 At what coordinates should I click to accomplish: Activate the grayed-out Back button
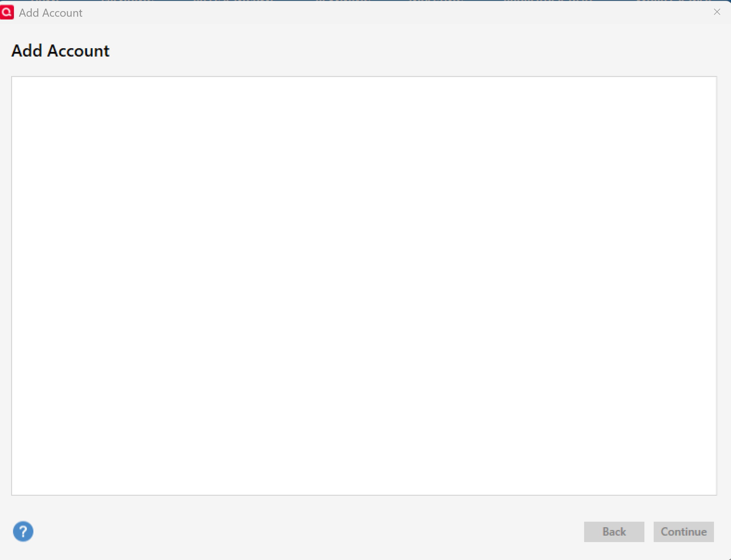614,532
